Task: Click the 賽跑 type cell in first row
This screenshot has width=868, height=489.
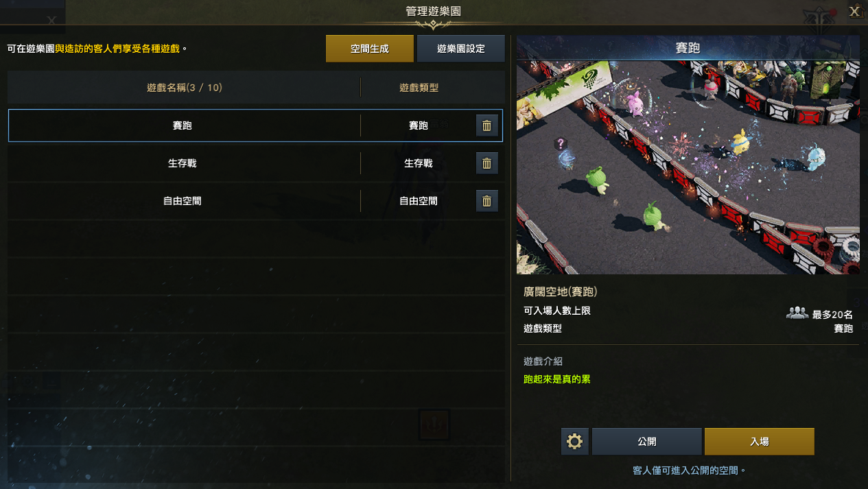Action: coord(419,126)
